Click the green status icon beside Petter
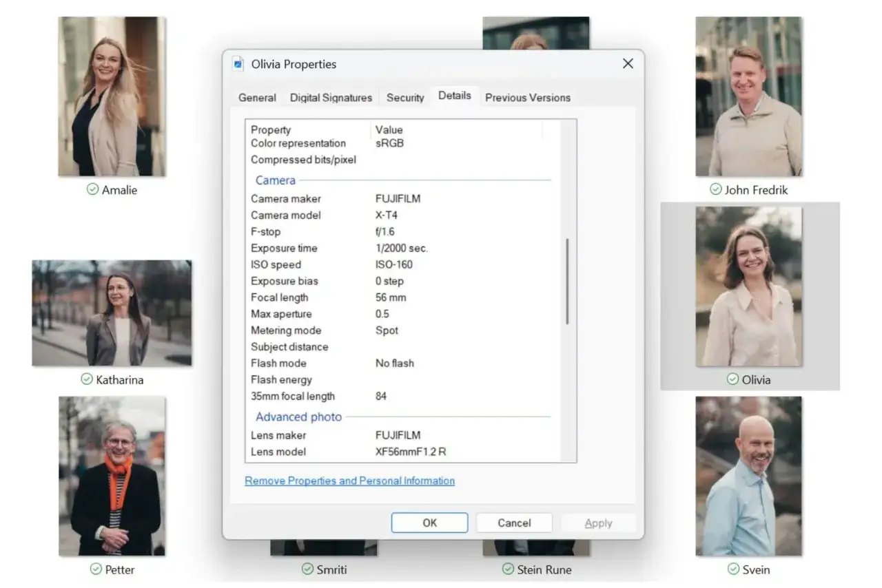The image size is (882, 588). (x=96, y=569)
